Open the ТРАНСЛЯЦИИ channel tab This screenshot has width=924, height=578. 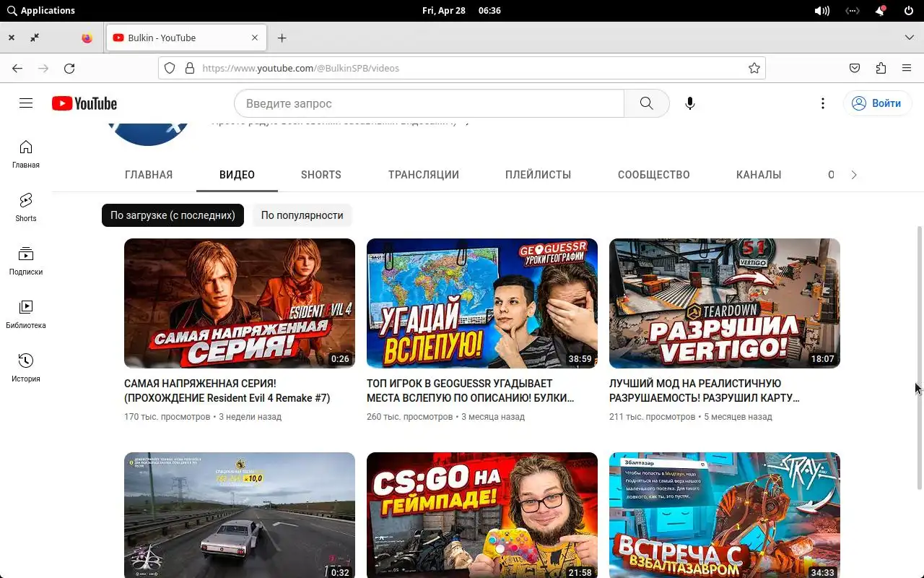[x=424, y=175]
